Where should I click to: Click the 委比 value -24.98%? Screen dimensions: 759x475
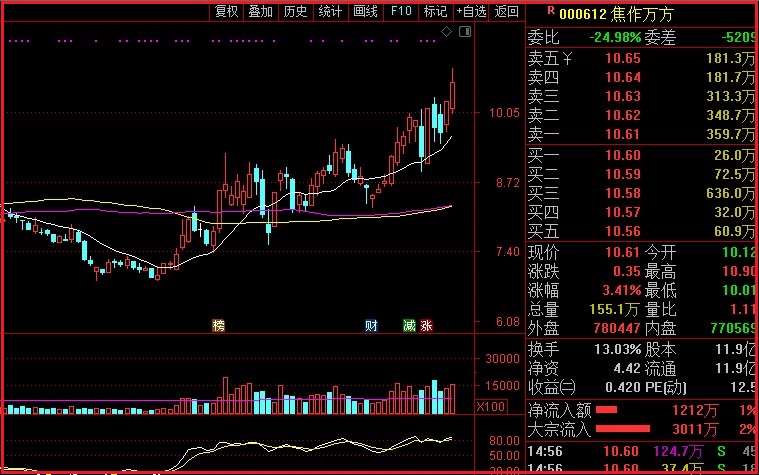tap(615, 37)
